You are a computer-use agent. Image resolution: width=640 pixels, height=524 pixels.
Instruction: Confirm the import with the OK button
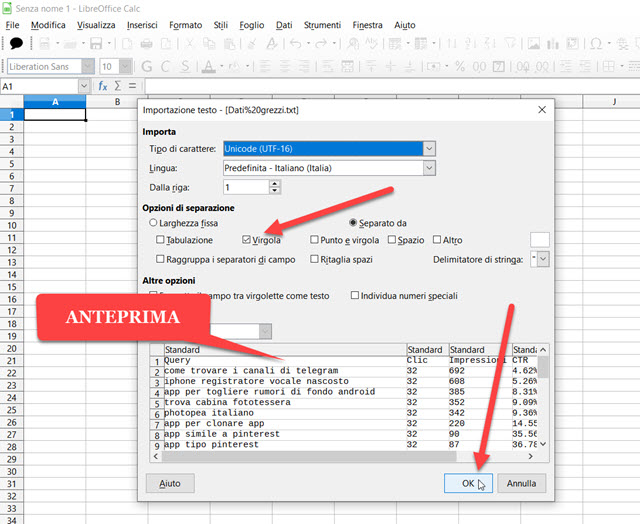pos(468,483)
